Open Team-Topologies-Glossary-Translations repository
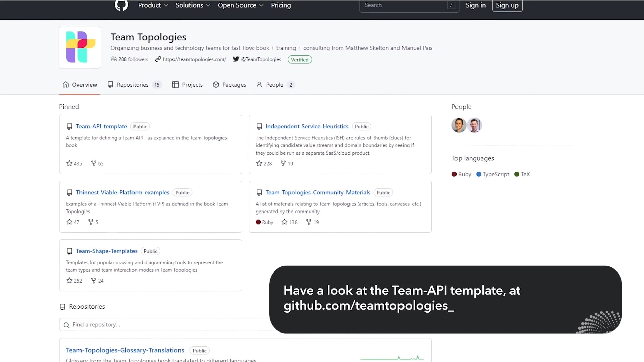 pos(125,350)
